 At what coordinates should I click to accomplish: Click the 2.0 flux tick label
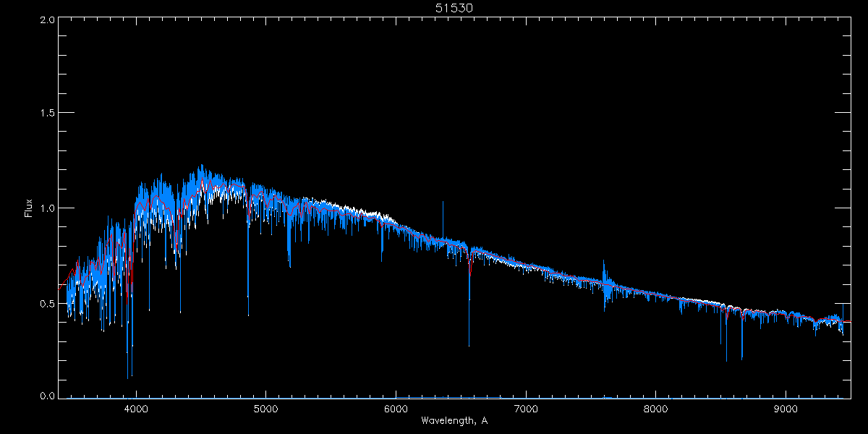tap(48, 20)
